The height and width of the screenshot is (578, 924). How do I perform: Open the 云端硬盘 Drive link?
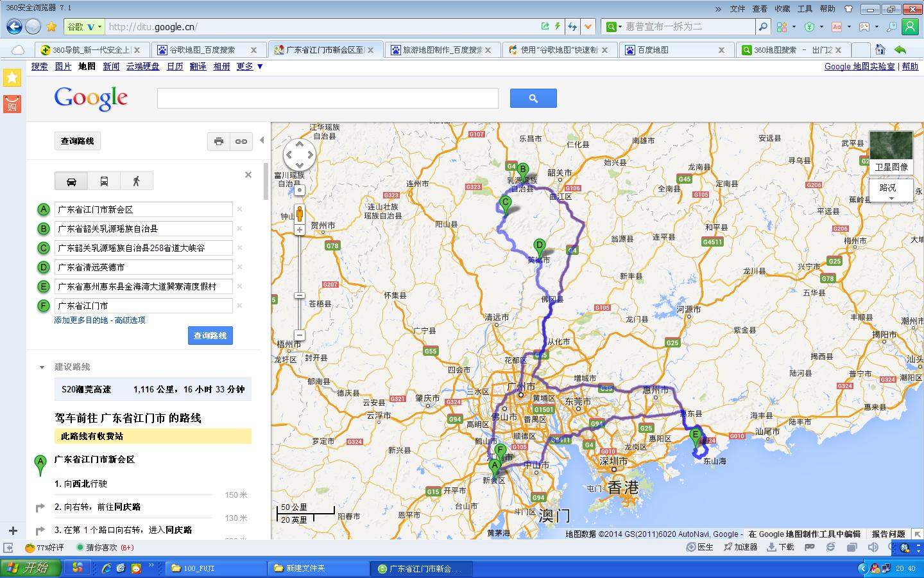click(x=142, y=66)
